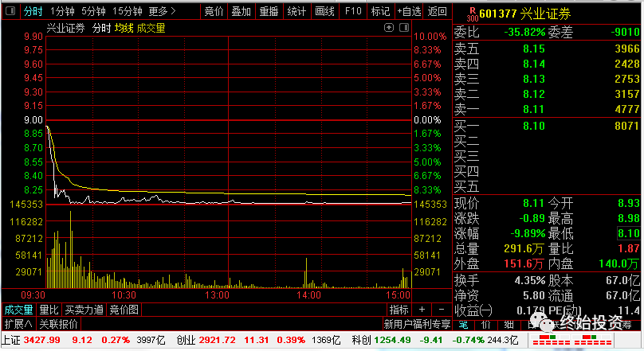
Task: Open F10 company information
Action: click(x=353, y=11)
